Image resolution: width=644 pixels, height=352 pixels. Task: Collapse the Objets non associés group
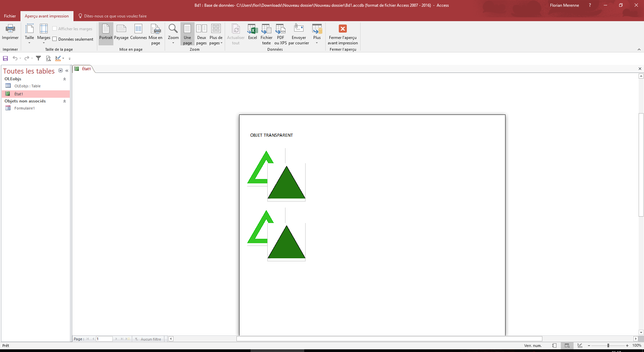click(x=64, y=101)
